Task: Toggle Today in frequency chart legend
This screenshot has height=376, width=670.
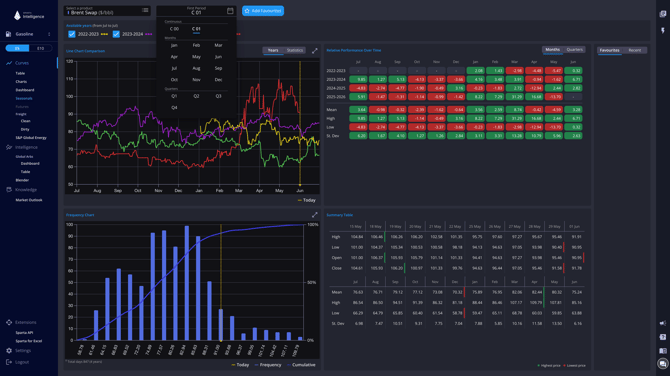Action: 240,365
